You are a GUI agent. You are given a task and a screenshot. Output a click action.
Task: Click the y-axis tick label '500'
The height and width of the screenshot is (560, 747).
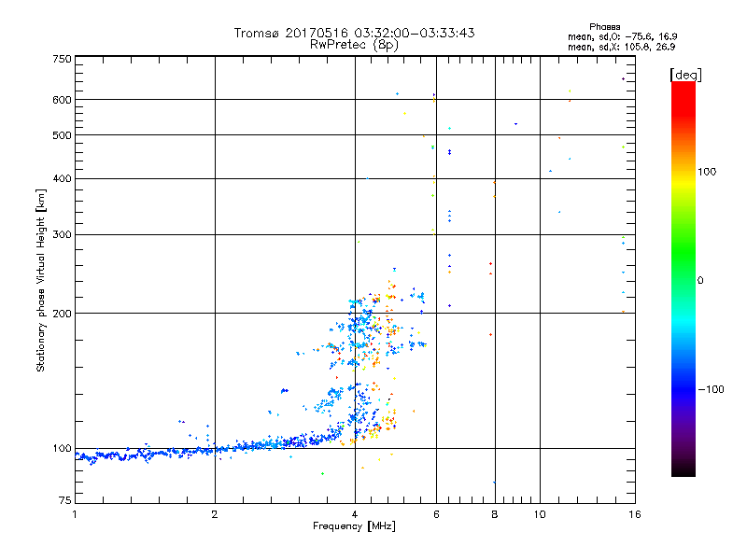click(x=62, y=135)
